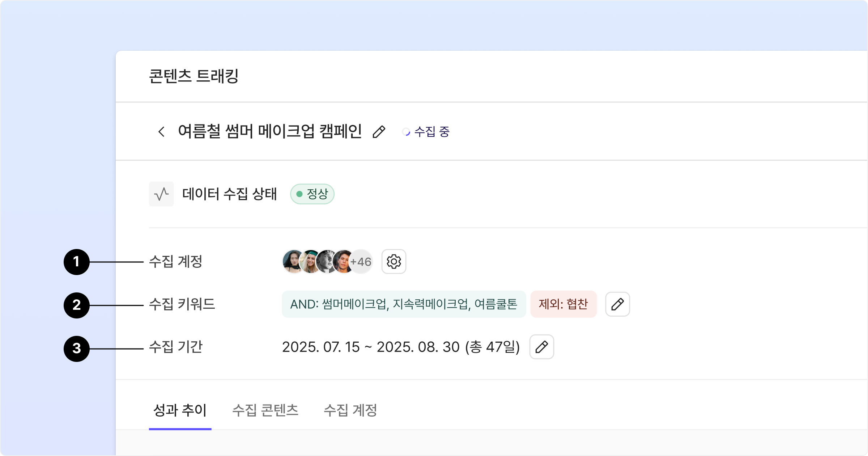Click the green dot in the 정상 badge

click(x=299, y=194)
